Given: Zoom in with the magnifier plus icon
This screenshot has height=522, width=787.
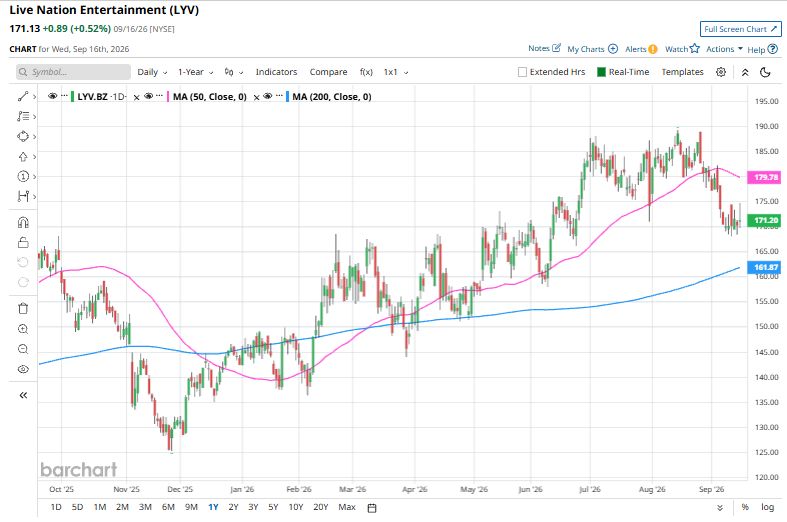Looking at the screenshot, I should (23, 329).
